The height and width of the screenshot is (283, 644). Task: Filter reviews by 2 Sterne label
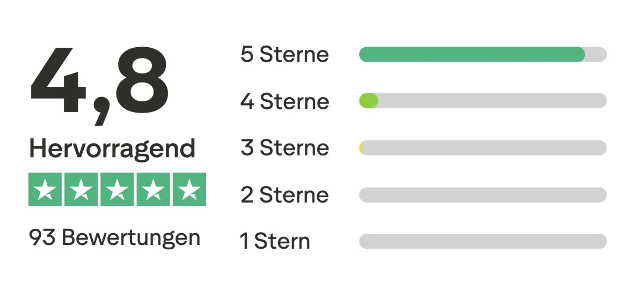pos(284,195)
